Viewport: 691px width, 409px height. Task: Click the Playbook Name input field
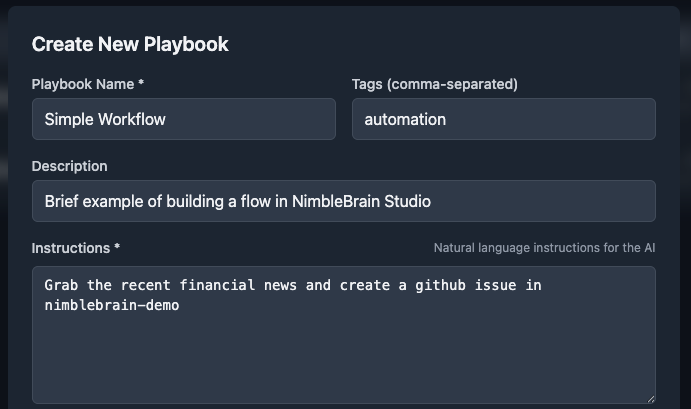click(183, 119)
